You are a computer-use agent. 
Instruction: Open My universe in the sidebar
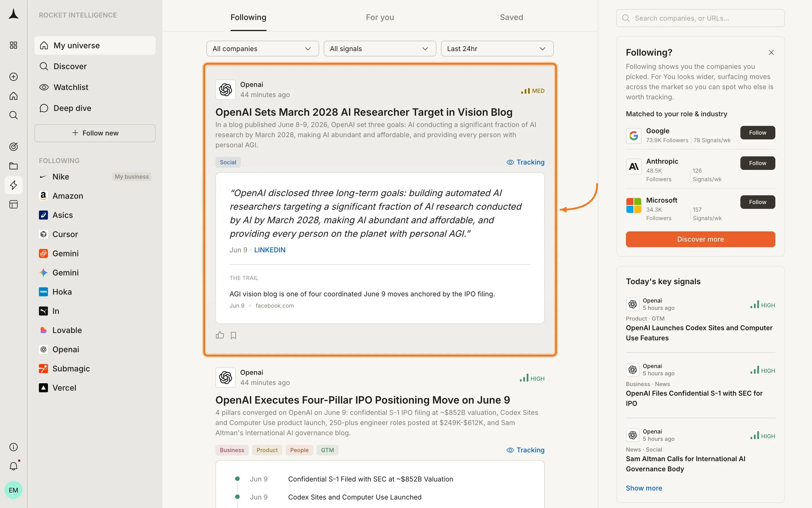[95, 45]
